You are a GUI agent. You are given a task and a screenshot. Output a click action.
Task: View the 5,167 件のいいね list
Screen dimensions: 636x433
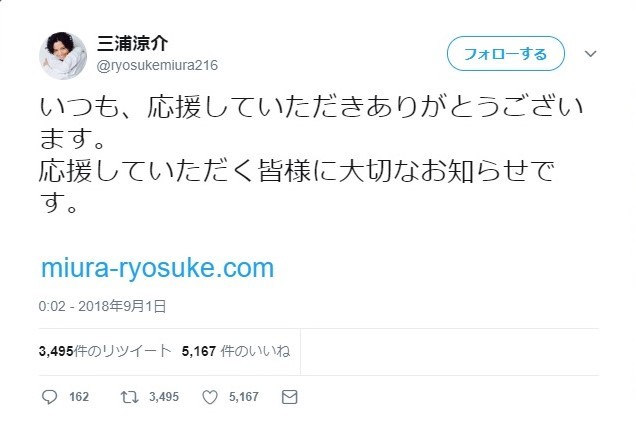[235, 351]
